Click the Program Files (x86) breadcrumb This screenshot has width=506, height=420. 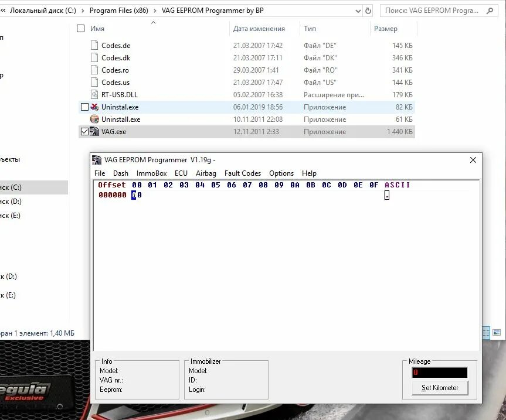tap(119, 11)
